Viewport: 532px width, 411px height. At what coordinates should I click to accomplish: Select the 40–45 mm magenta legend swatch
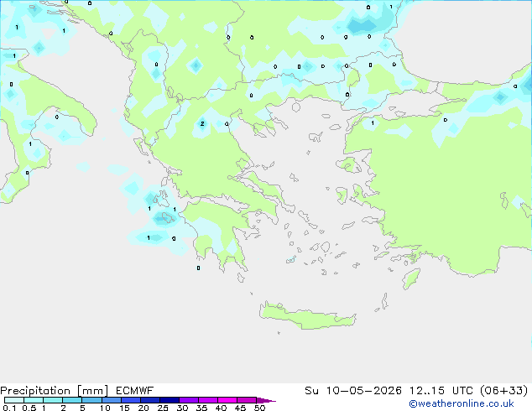[227, 400]
